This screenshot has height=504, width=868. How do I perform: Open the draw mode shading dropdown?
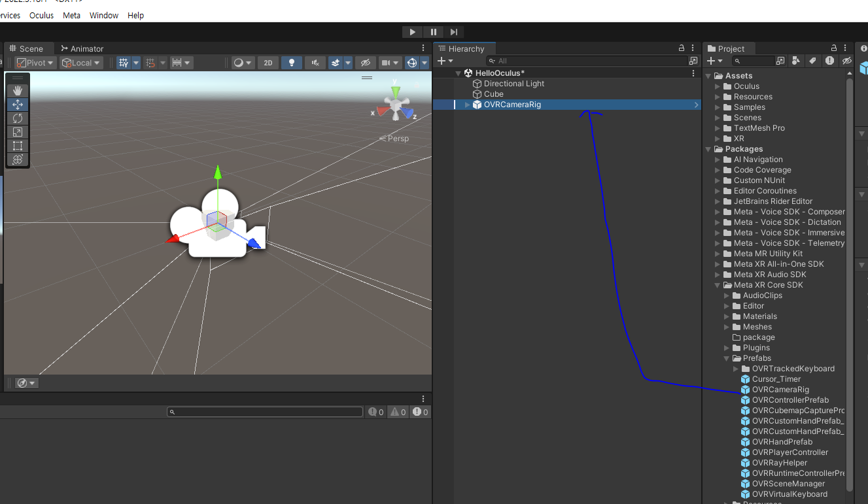243,63
